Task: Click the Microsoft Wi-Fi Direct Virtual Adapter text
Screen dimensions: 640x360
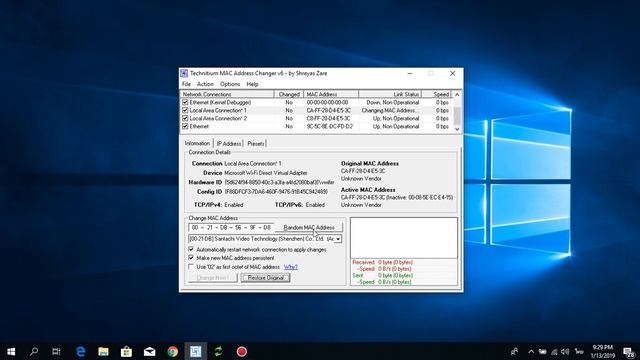Action: pos(266,173)
